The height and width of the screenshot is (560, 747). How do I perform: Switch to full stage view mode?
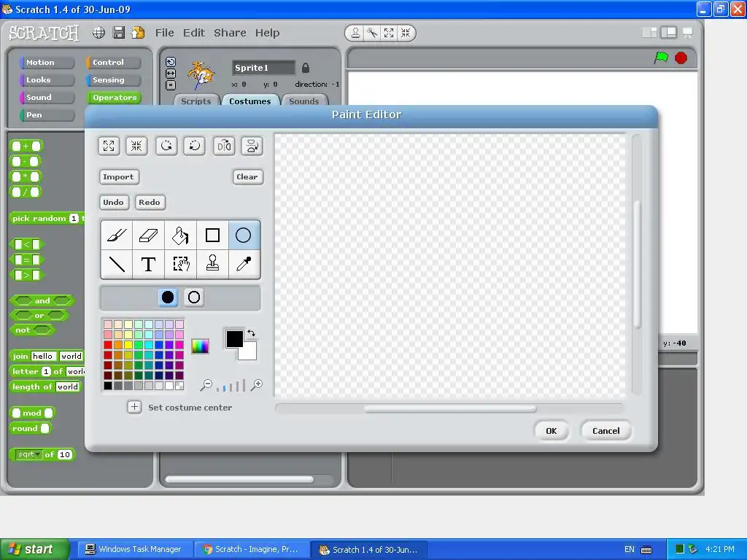(x=668, y=32)
